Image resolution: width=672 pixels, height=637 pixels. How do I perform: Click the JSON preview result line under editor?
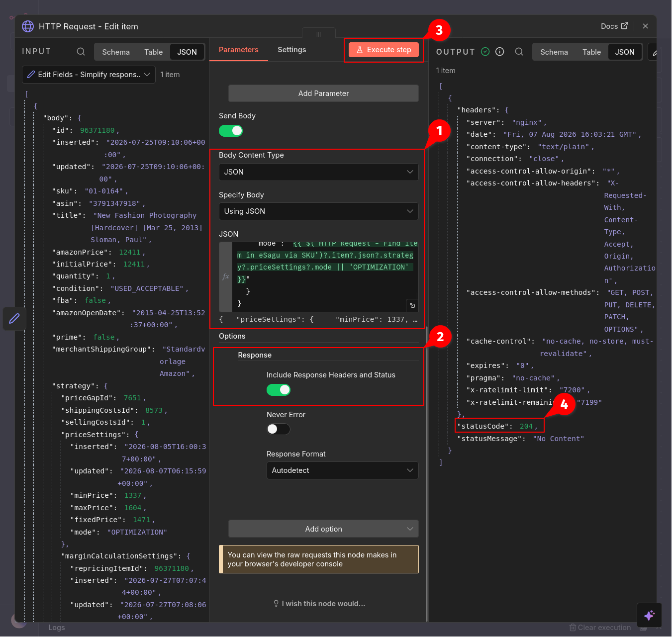coord(318,319)
